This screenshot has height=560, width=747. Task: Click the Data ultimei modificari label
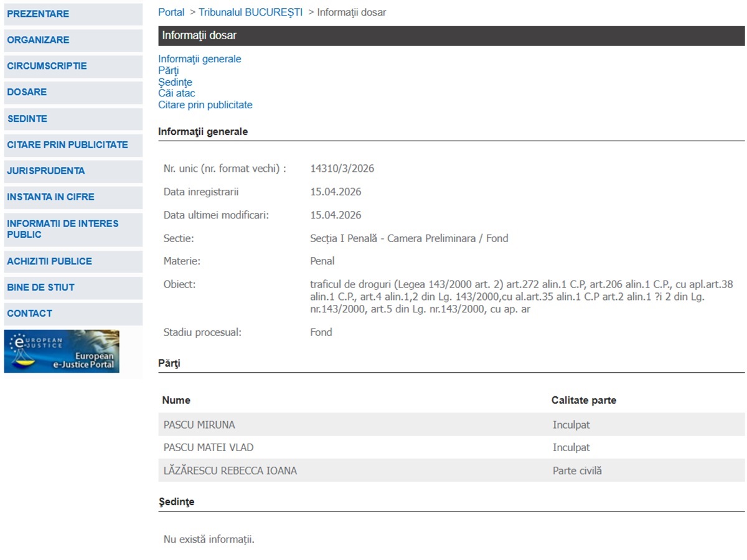(x=216, y=215)
